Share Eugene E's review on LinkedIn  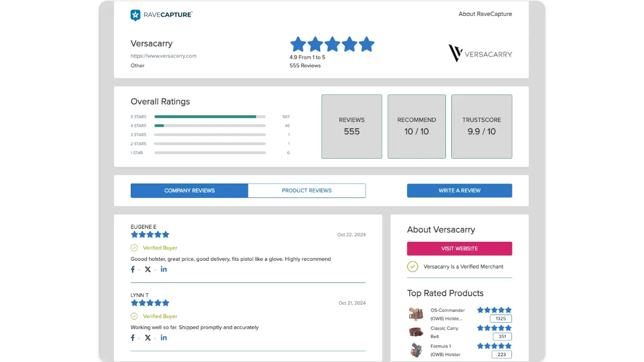[164, 269]
